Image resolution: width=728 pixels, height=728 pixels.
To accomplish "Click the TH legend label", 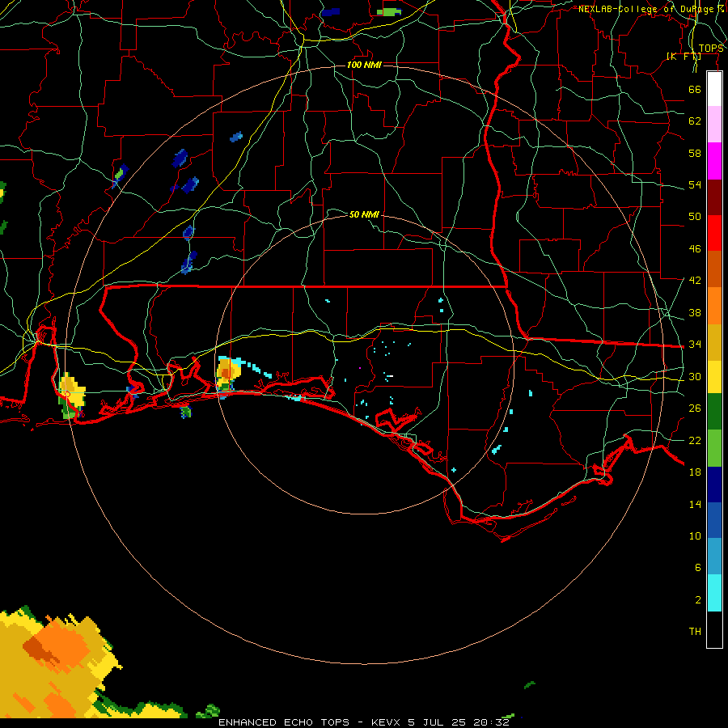I will coord(695,632).
